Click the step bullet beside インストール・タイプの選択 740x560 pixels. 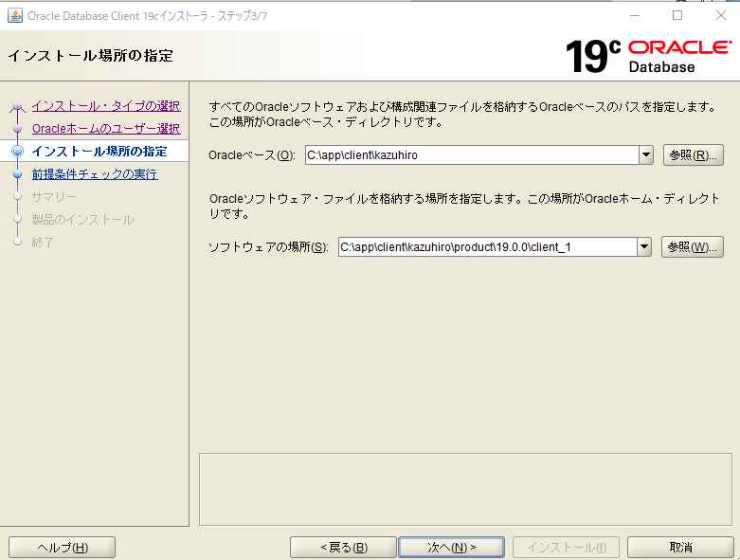(16, 106)
